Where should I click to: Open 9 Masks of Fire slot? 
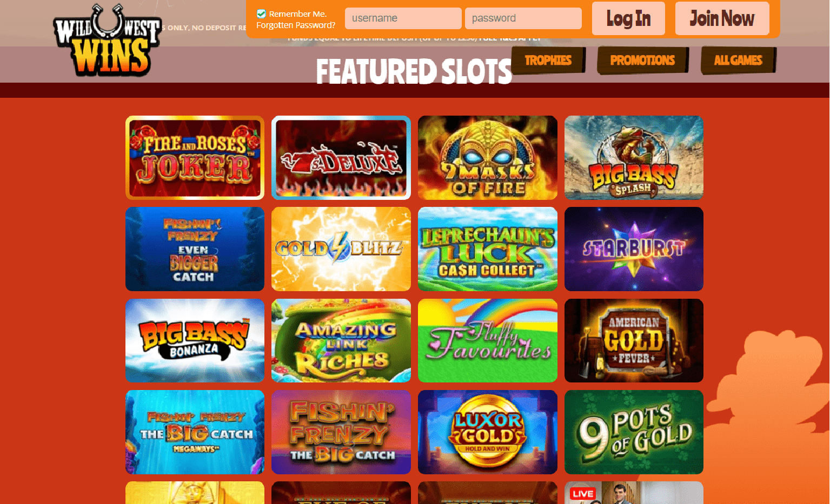[488, 158]
